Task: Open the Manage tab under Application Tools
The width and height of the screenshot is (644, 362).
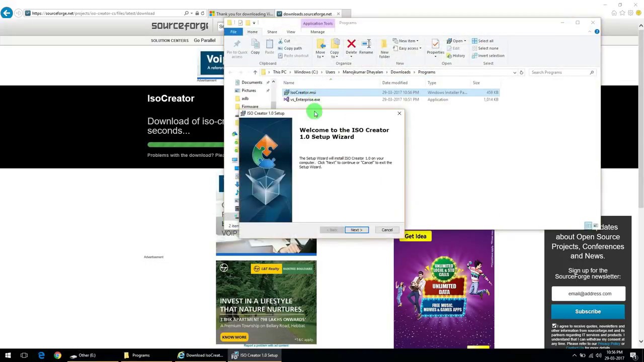Action: (x=317, y=32)
